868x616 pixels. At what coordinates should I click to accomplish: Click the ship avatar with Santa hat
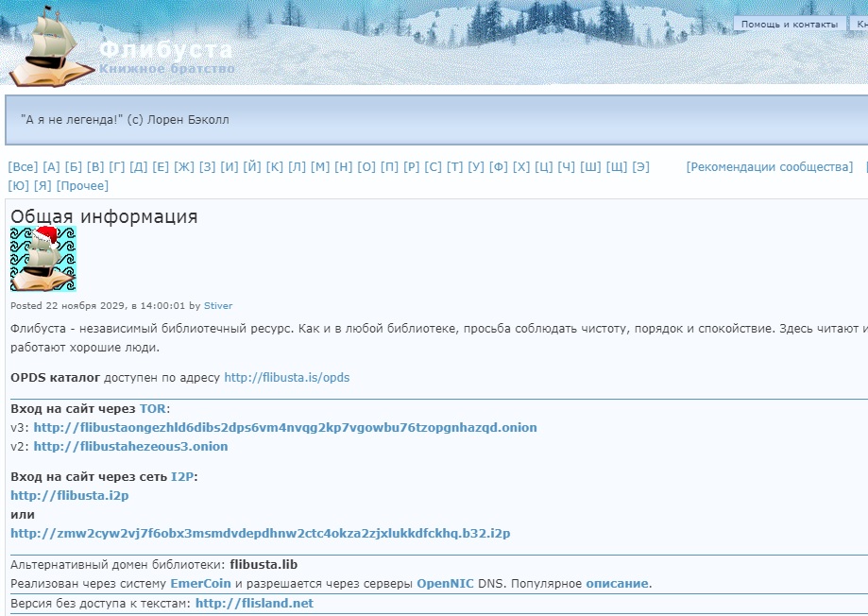coord(43,259)
